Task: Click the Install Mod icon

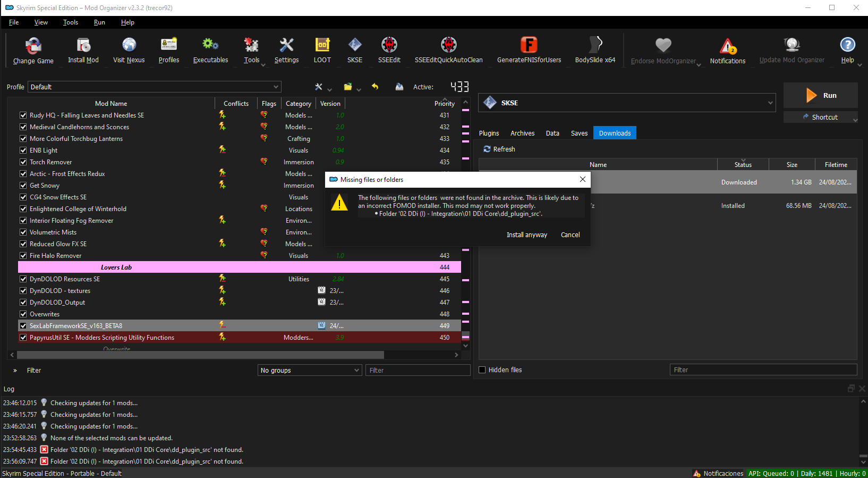Action: [83, 45]
